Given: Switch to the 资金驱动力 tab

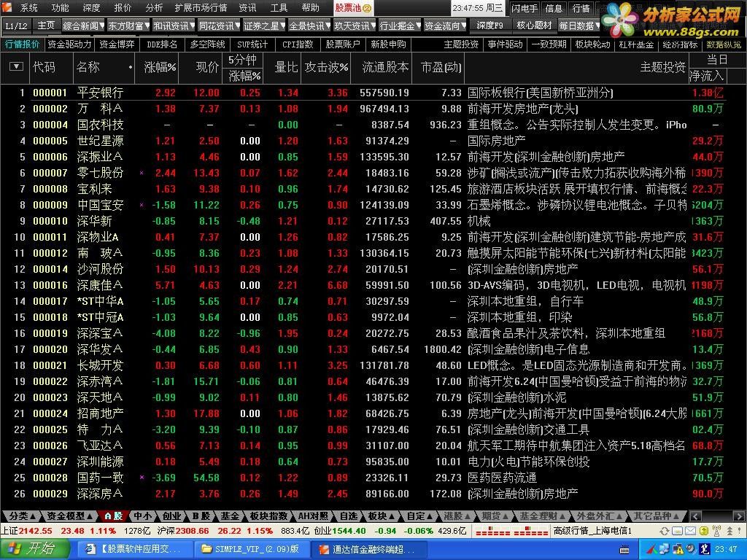Looking at the screenshot, I should 69,44.
